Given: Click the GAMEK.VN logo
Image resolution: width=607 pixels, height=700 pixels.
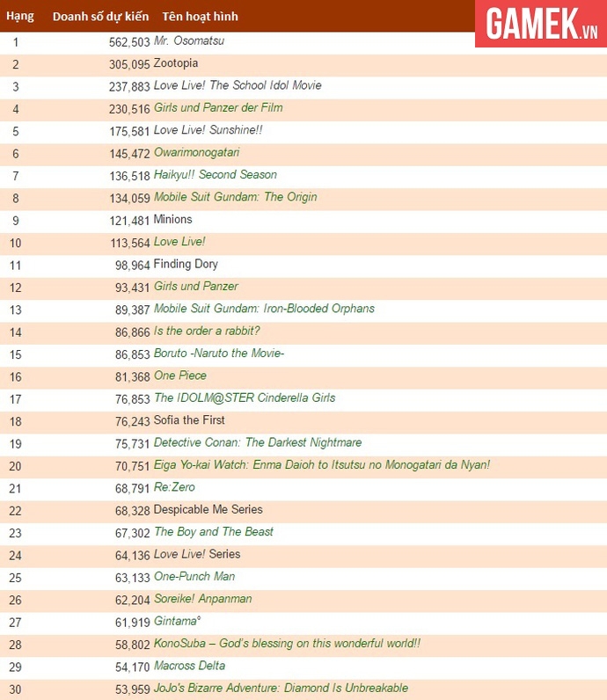Looking at the screenshot, I should coord(541,24).
